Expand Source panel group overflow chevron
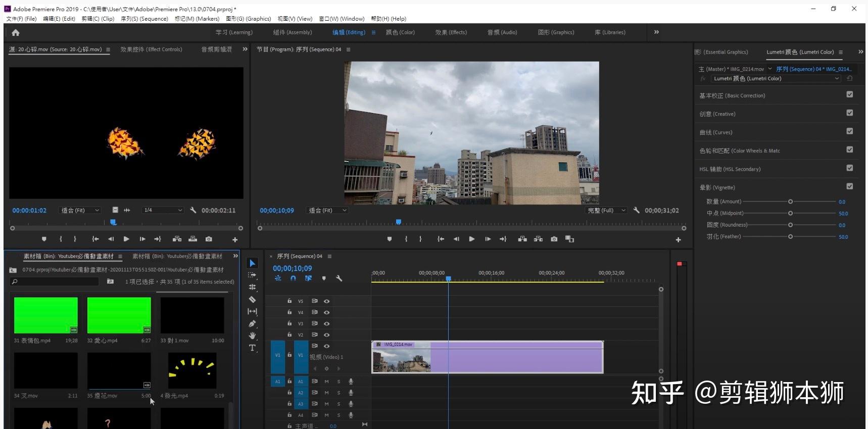The height and width of the screenshot is (429, 868). pos(245,49)
